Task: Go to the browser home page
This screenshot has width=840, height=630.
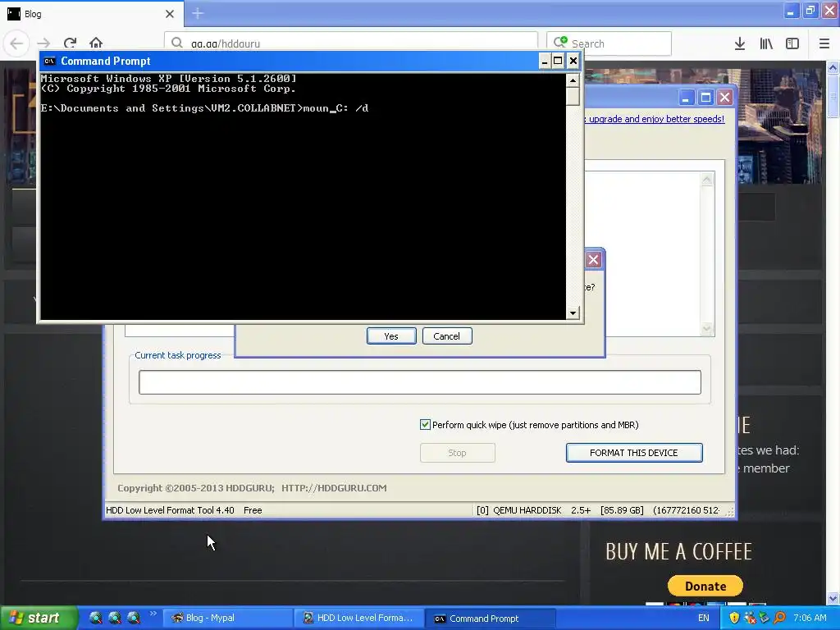Action: click(96, 43)
